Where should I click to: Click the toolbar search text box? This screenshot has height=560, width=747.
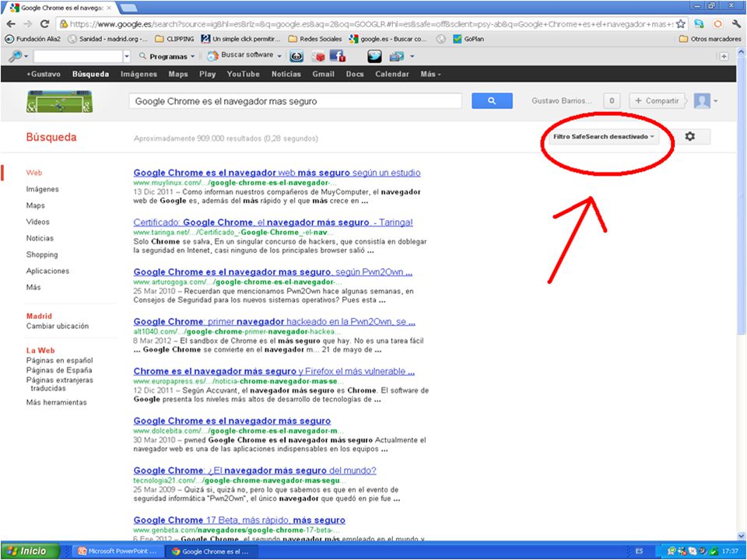point(78,57)
